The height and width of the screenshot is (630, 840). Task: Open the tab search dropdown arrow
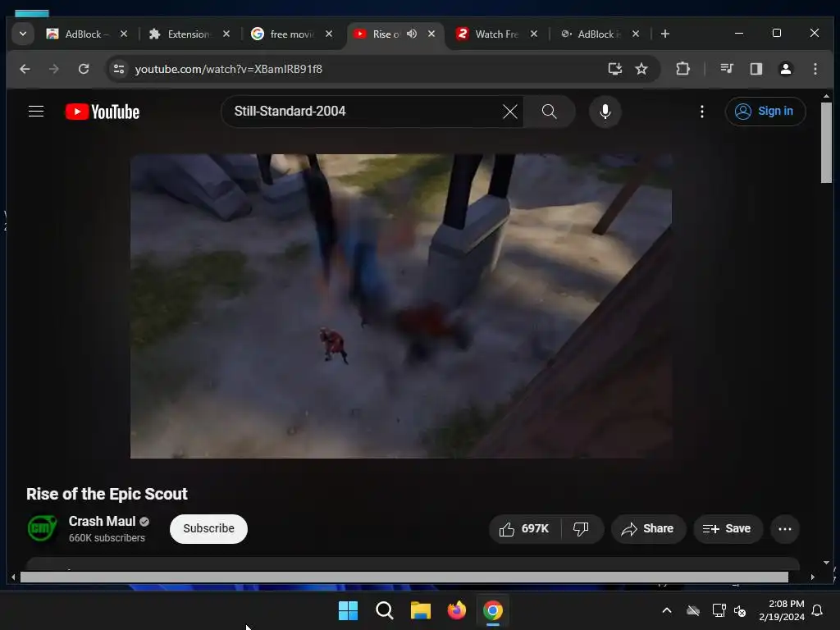coord(22,34)
